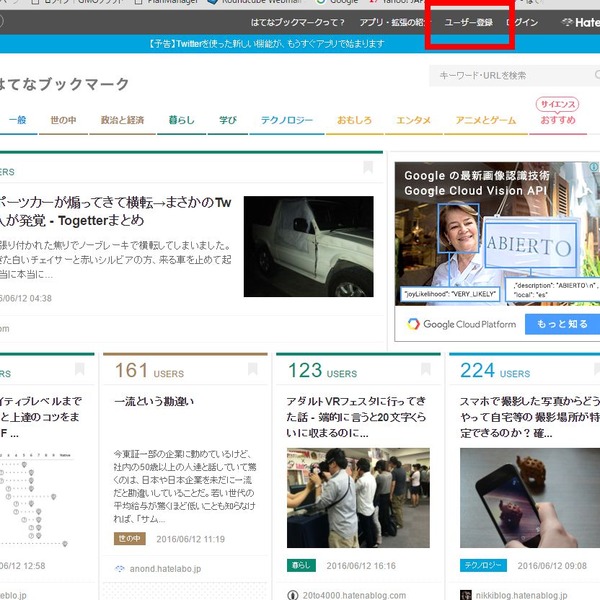600x600 pixels.
Task: Click the 161 USERS count
Action: click(x=150, y=370)
